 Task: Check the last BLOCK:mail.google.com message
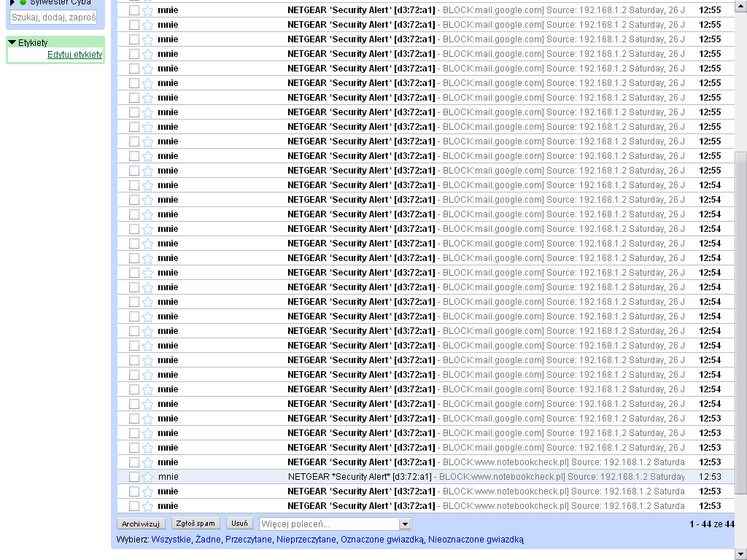(x=134, y=448)
